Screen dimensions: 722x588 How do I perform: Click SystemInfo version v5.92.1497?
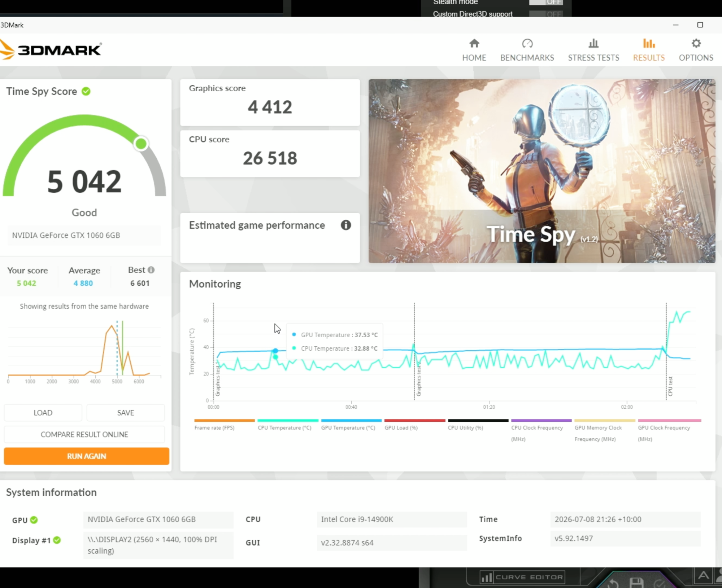tap(625, 538)
